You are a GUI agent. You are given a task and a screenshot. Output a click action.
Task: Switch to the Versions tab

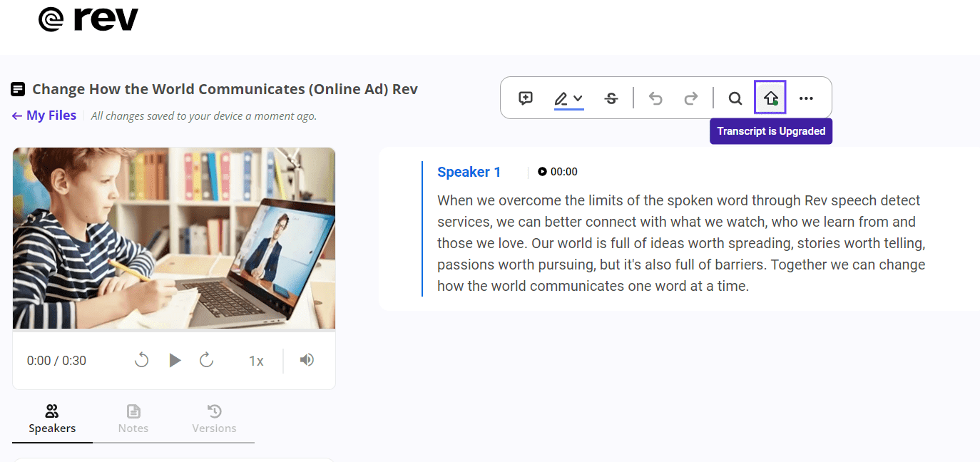(x=214, y=420)
